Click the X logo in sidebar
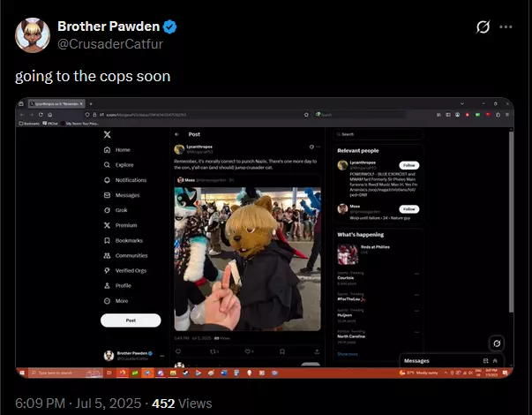The height and width of the screenshot is (415, 532). pyautogui.click(x=108, y=134)
